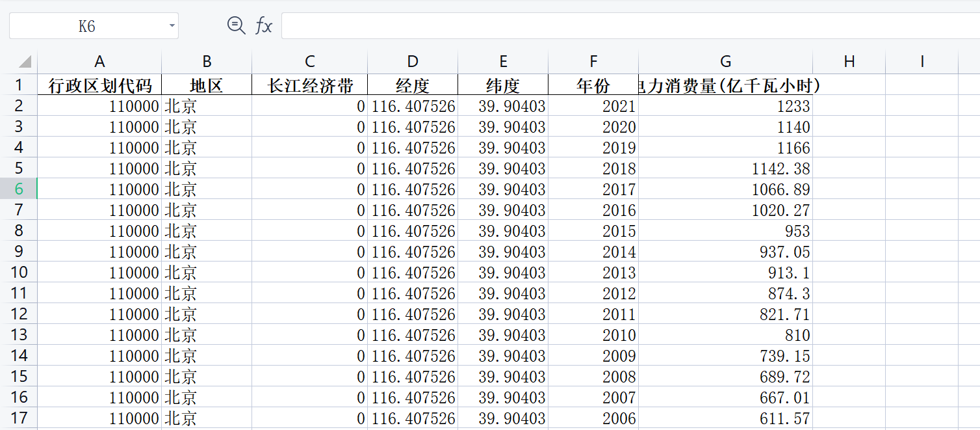Image resolution: width=980 pixels, height=430 pixels.
Task: Select row 2 header
Action: pos(19,105)
